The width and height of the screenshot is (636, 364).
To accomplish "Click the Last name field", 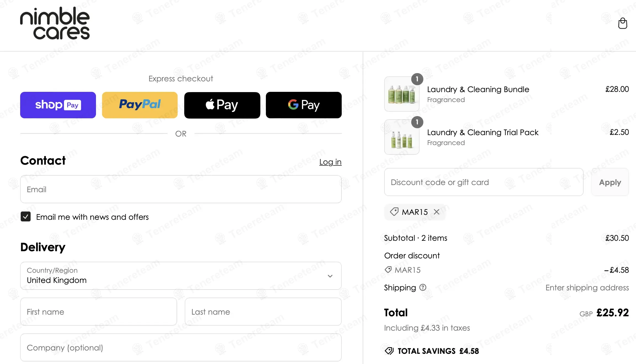I will [263, 312].
